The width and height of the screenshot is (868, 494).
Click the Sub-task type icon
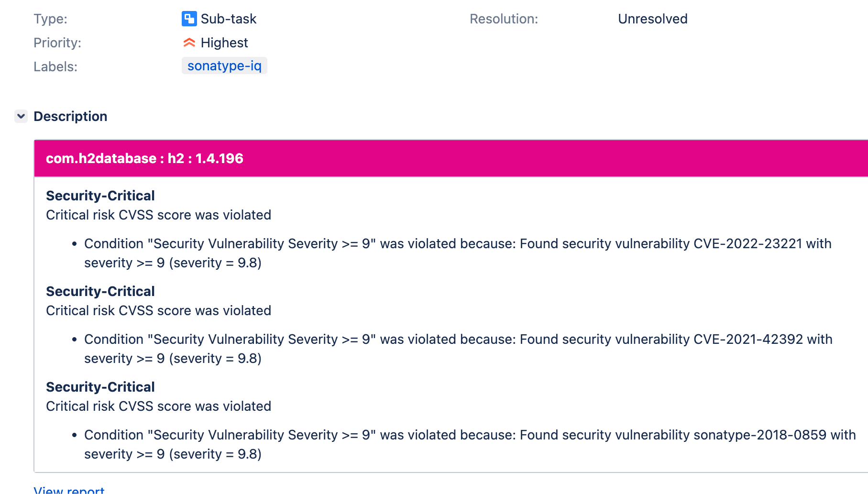coord(189,19)
